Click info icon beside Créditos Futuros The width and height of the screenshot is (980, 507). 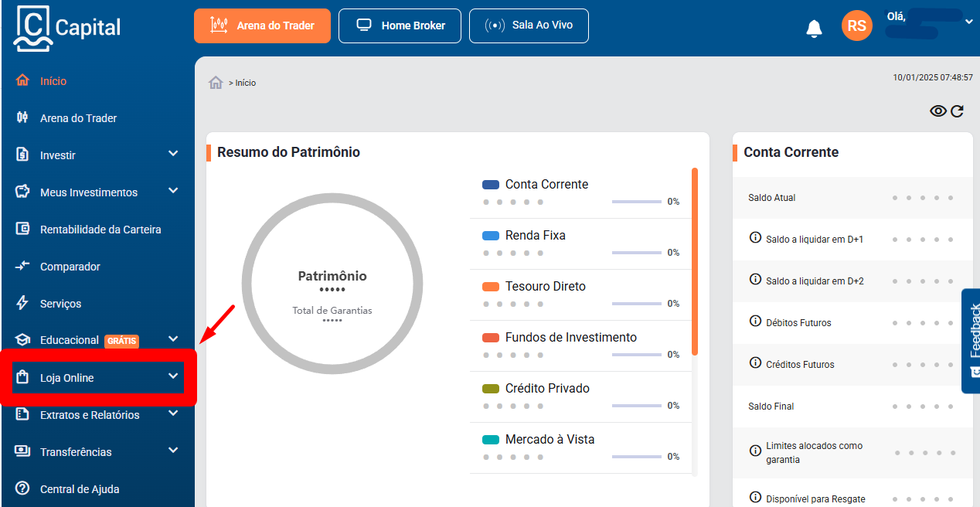point(756,362)
